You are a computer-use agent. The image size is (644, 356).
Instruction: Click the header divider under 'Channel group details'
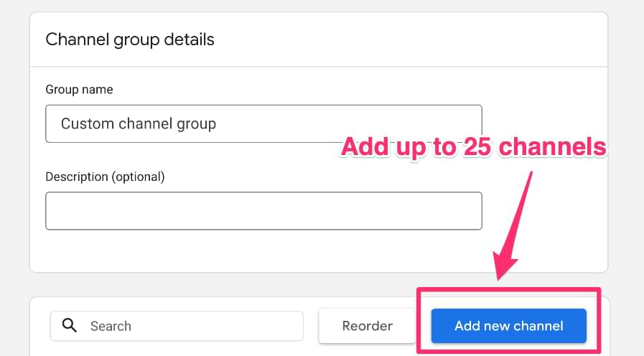tap(319, 67)
